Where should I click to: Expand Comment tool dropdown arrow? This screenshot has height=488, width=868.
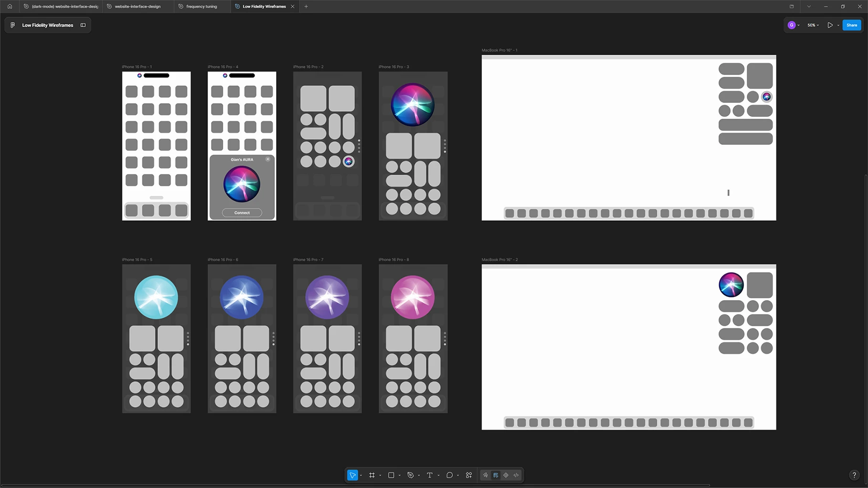[x=458, y=475]
